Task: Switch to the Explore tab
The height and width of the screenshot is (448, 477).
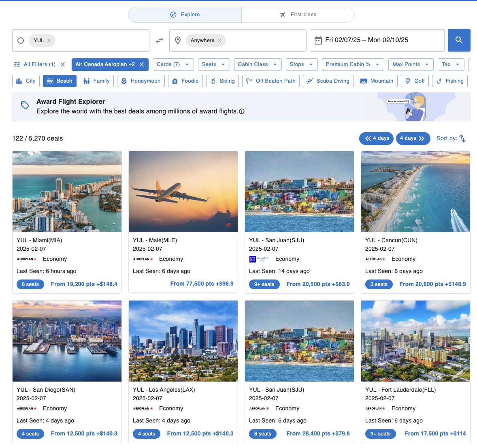Action: tap(185, 15)
